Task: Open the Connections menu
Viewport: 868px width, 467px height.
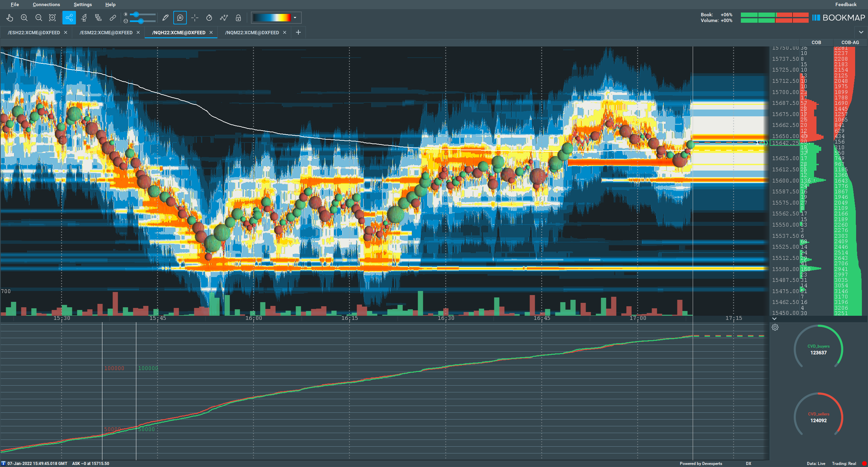Action: click(46, 4)
